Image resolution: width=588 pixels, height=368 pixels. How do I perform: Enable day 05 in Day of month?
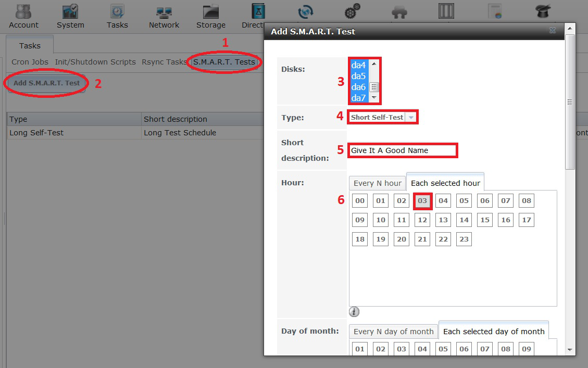click(x=443, y=349)
